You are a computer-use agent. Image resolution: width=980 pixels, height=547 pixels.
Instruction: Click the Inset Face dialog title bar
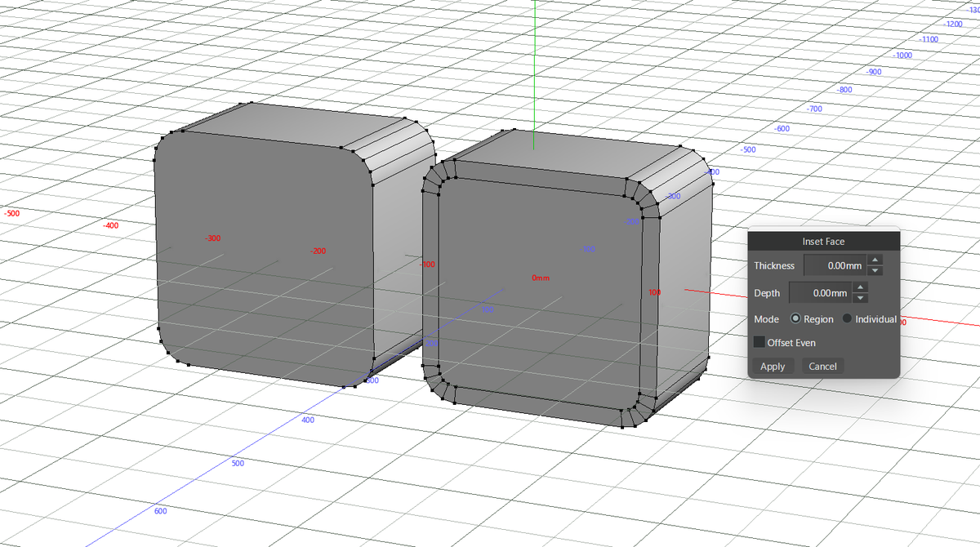coord(823,241)
